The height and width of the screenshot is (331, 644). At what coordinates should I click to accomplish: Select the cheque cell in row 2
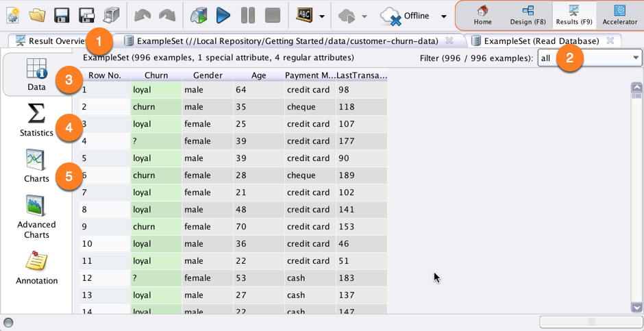pos(310,107)
